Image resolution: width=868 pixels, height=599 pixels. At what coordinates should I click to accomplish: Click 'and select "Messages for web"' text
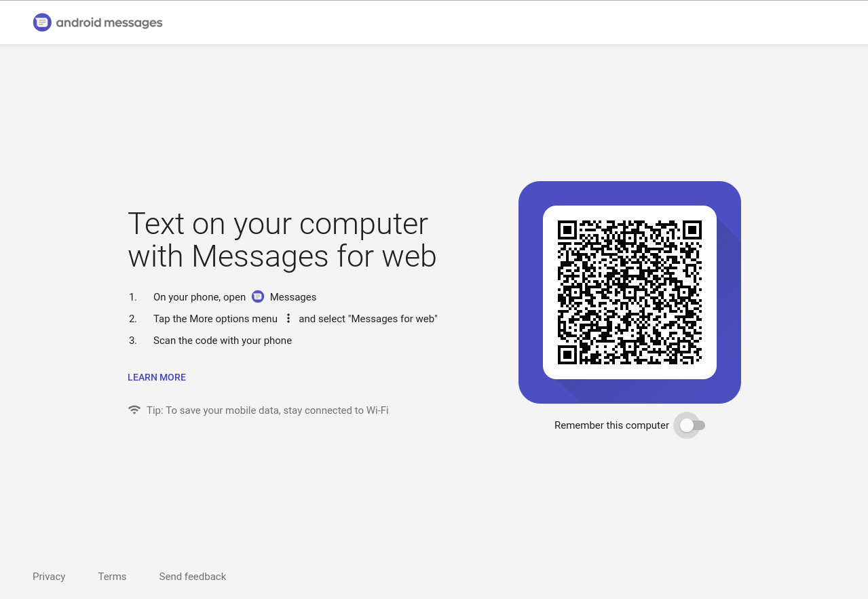pyautogui.click(x=368, y=319)
